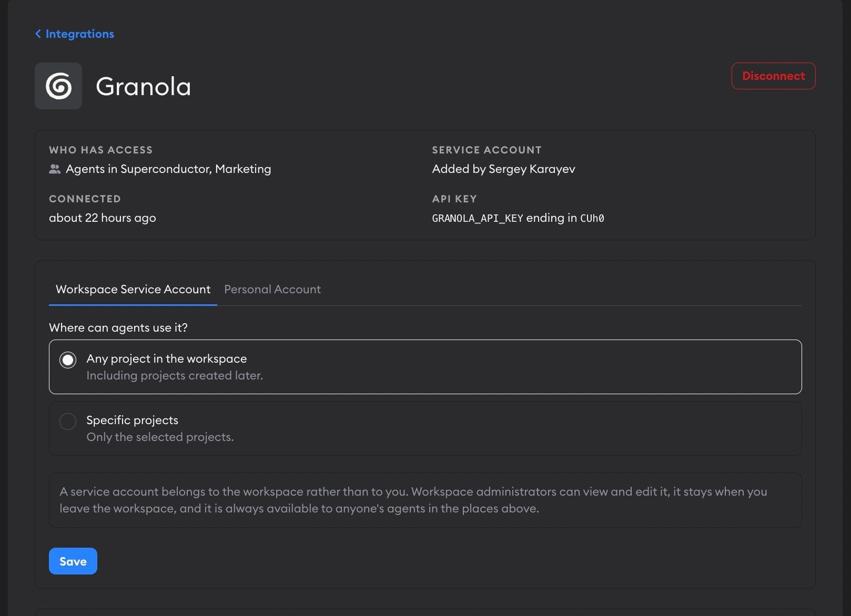Choose the 'Specific projects' radio option
Viewport: 851px width, 616px height.
(68, 421)
